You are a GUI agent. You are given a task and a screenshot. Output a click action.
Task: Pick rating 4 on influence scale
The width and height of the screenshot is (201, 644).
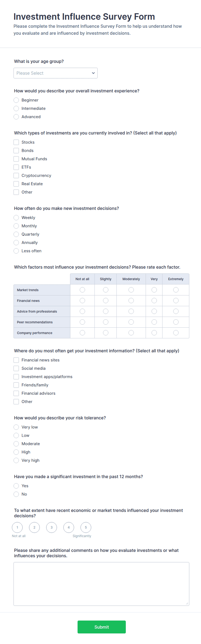(69, 527)
